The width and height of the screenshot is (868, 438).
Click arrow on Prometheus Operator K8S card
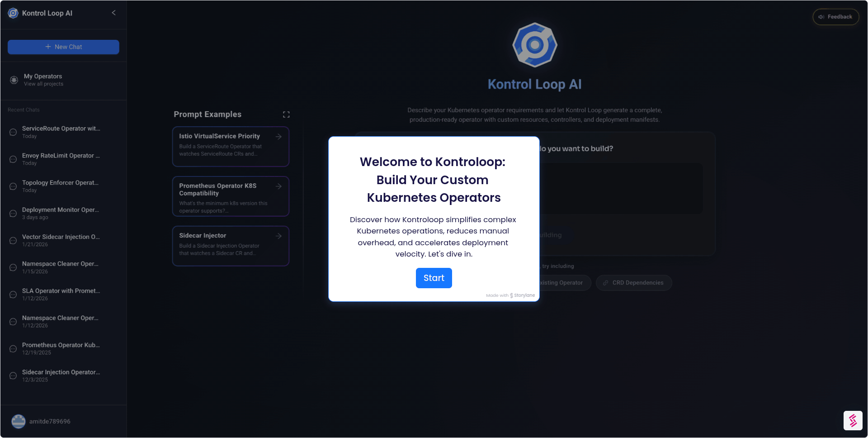tap(278, 186)
